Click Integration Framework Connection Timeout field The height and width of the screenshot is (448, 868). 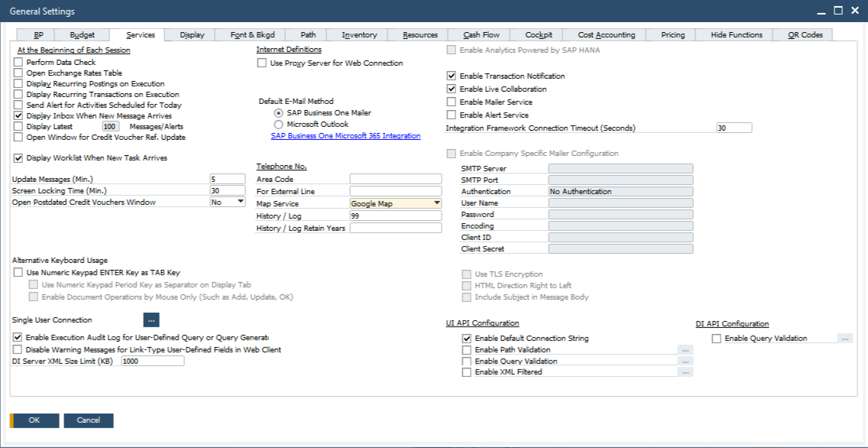734,128
